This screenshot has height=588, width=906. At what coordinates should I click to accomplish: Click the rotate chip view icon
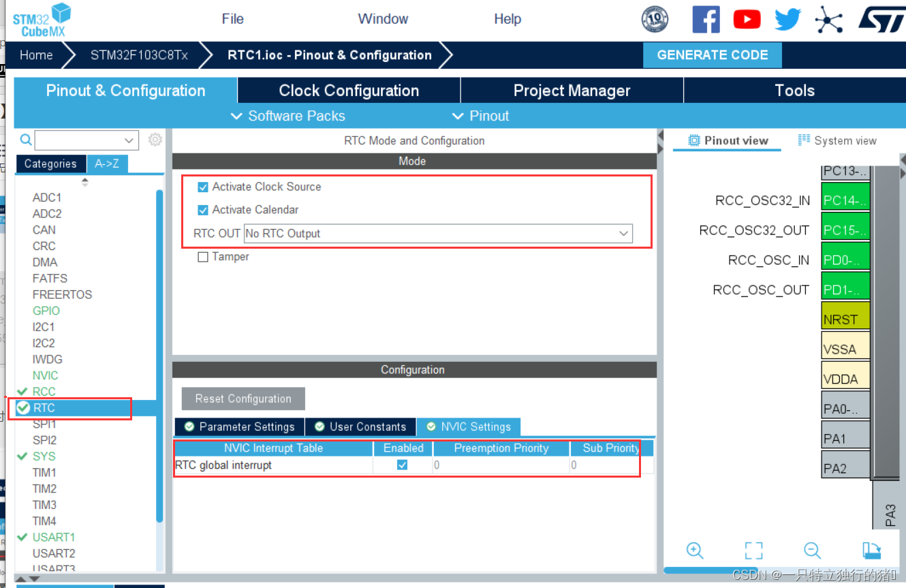point(871,550)
